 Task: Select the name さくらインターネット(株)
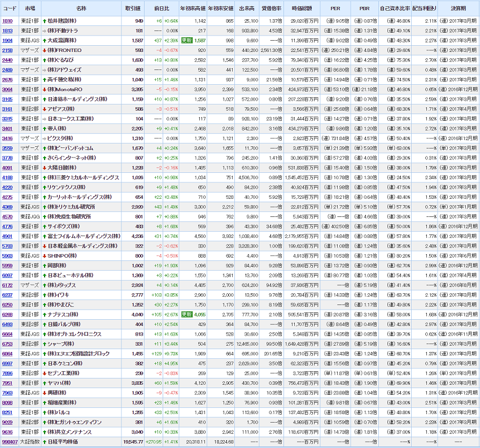72,158
